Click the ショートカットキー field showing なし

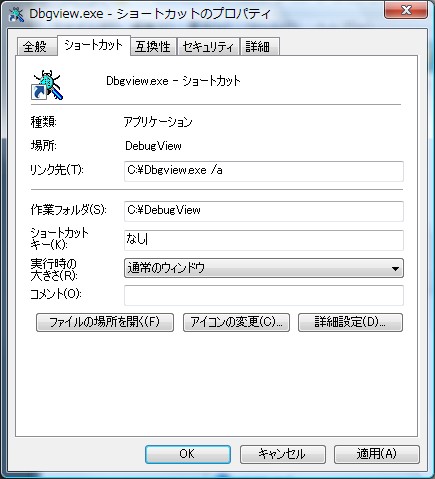pyautogui.click(x=264, y=240)
